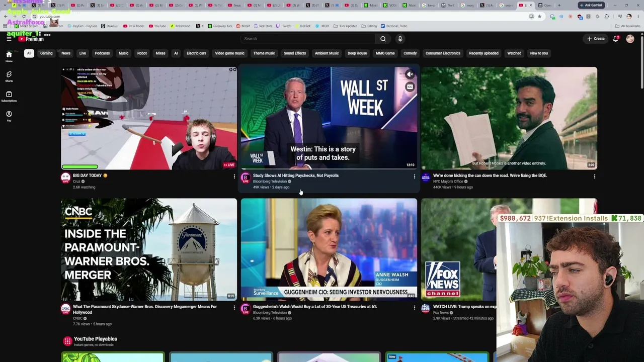Start voice search with microphone icon
The width and height of the screenshot is (644, 362).
[x=400, y=39]
